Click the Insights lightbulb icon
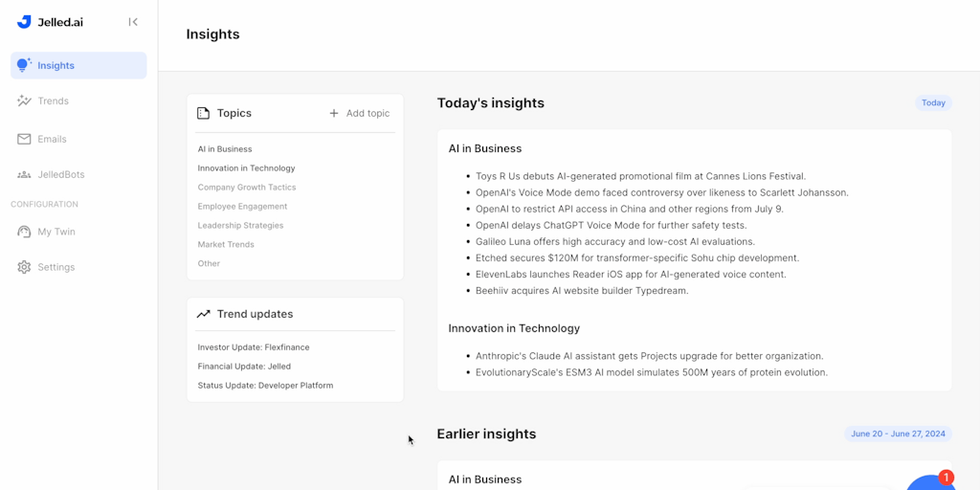Screen dimensions: 980x490 click(x=25, y=65)
